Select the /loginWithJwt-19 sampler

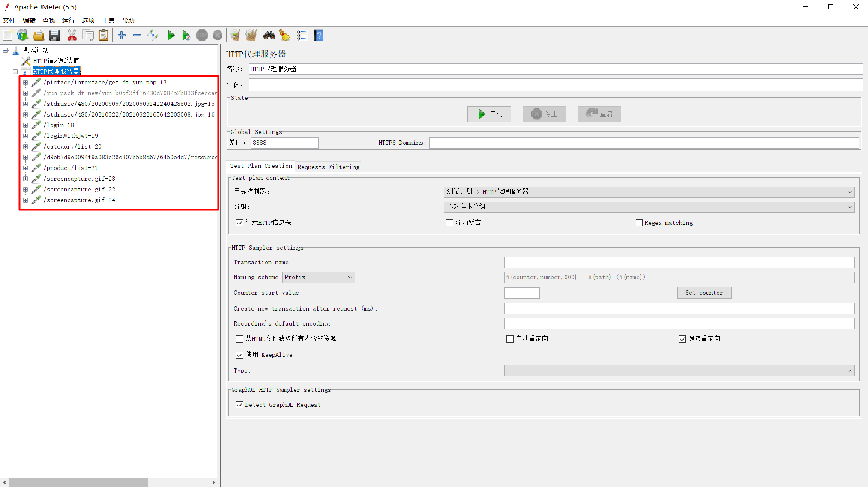(71, 136)
